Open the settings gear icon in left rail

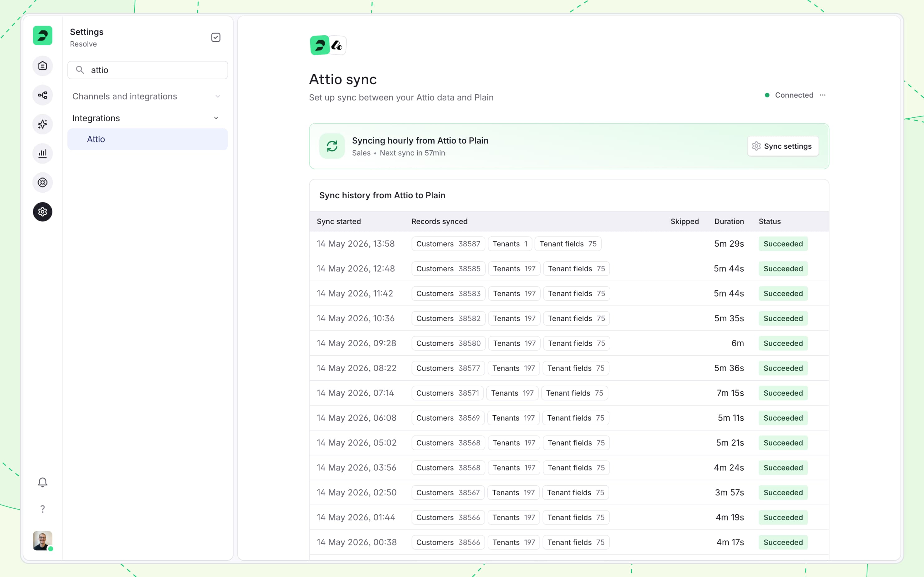(42, 212)
